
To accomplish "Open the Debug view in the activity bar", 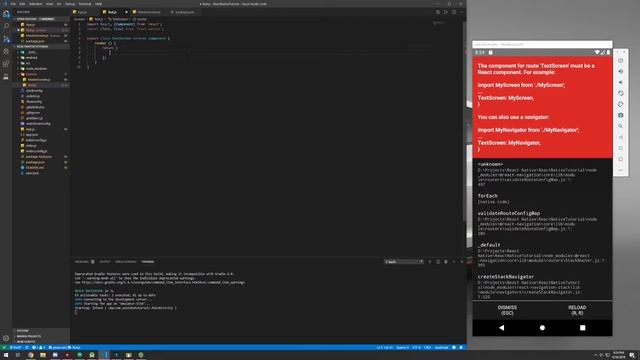I will coord(6,52).
